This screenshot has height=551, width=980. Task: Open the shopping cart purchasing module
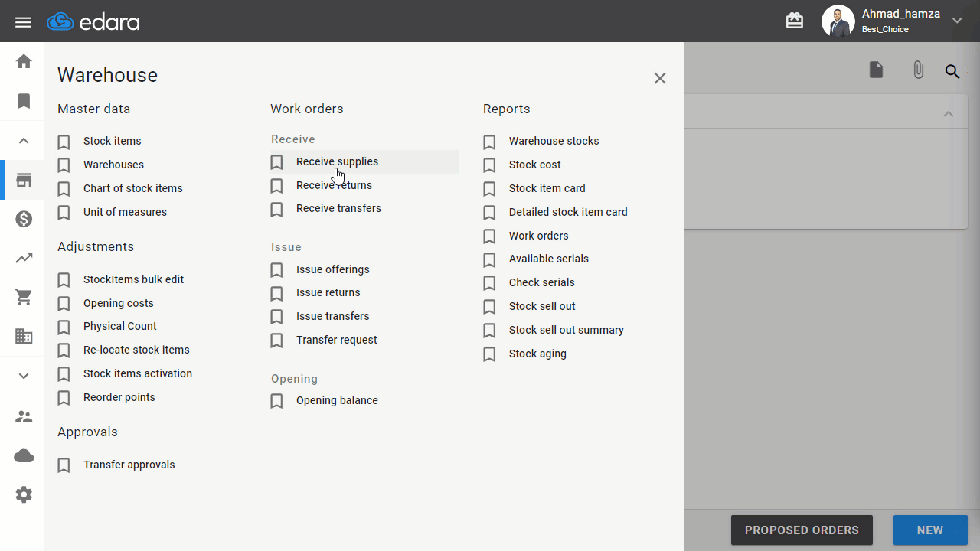pos(24,298)
